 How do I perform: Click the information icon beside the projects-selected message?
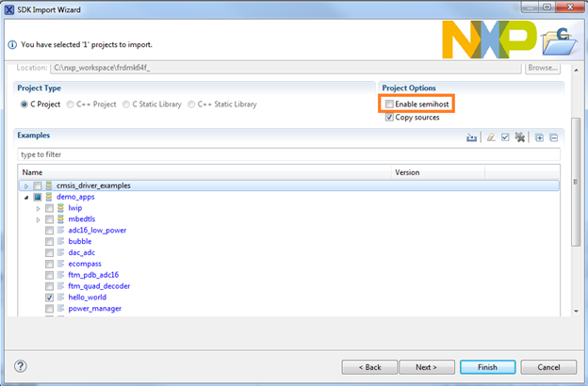(x=12, y=44)
